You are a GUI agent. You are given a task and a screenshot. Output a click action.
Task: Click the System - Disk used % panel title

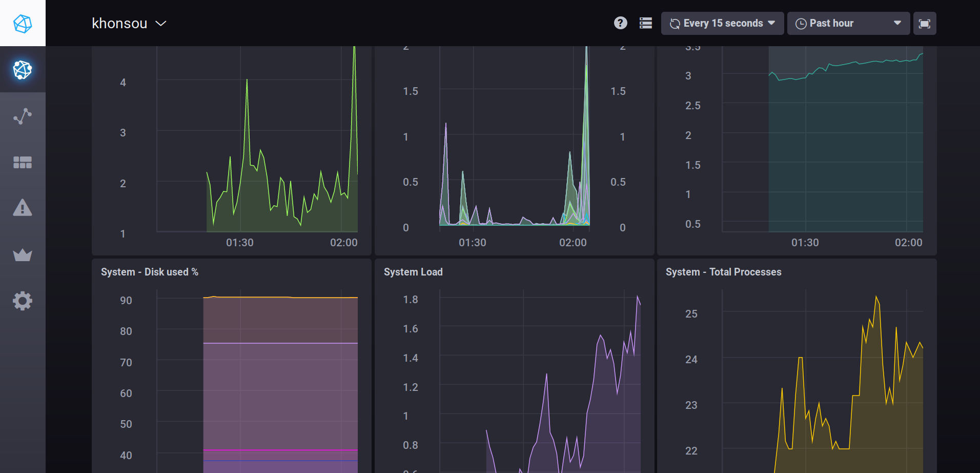pyautogui.click(x=149, y=272)
